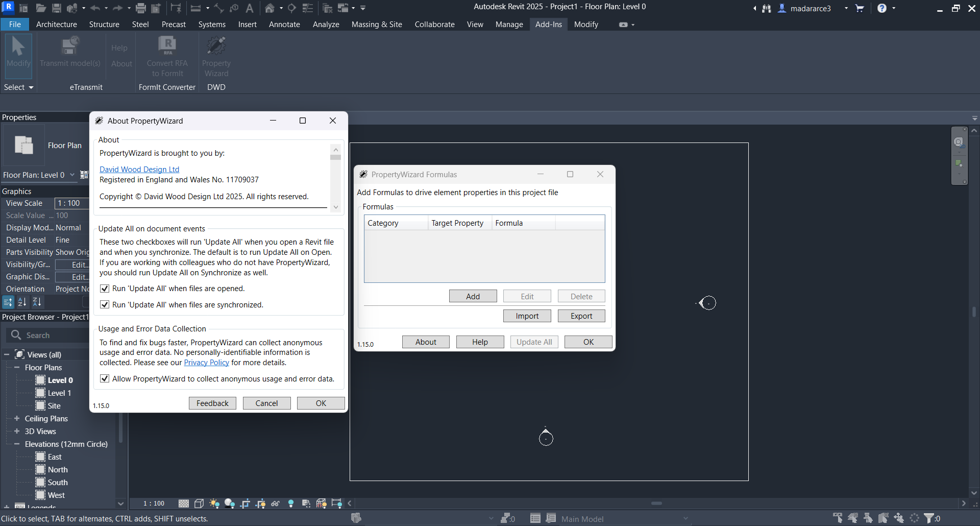
Task: Click Add button in PropertyWizard Formulas
Action: click(473, 296)
